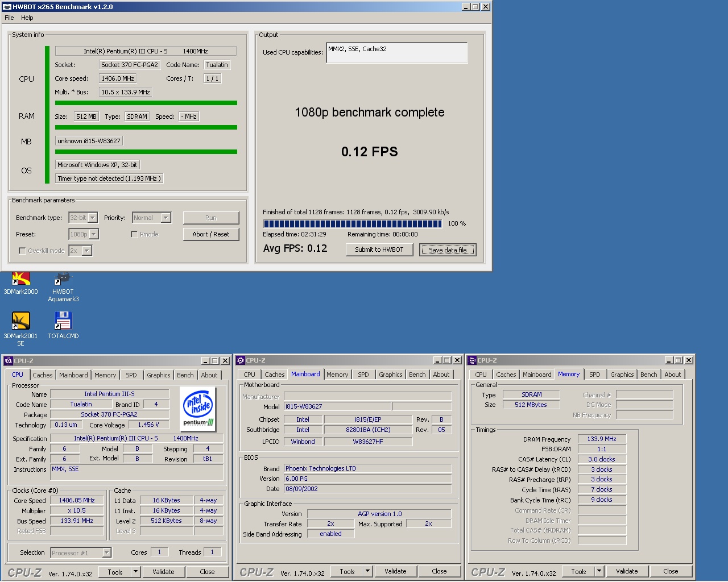Open About tab in middle CPU-Z window
The image size is (728, 582).
tap(441, 375)
